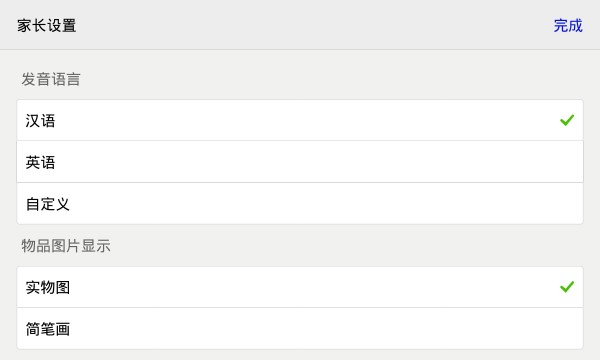This screenshot has width=600, height=360.
Task: Tap the 英语 text label
Action: click(41, 162)
